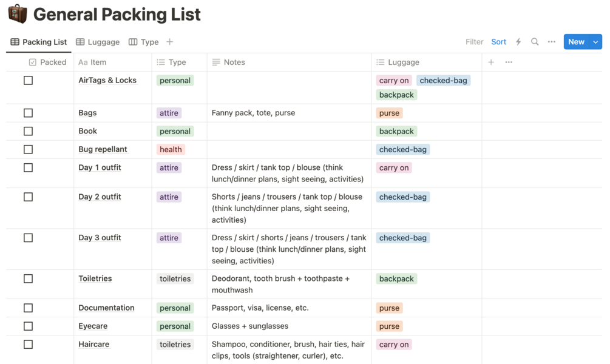The height and width of the screenshot is (364, 610).
Task: Open the search magnifier icon
Action: (x=535, y=42)
